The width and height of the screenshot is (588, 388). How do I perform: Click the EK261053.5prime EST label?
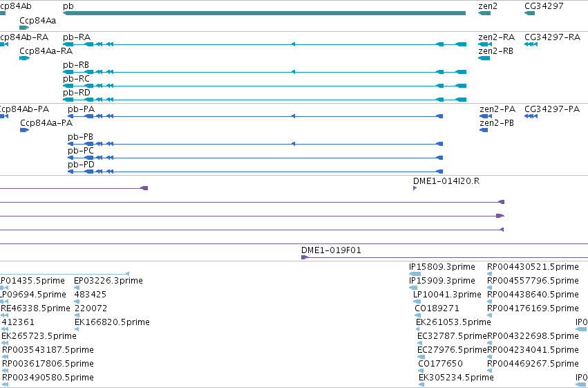pos(453,322)
